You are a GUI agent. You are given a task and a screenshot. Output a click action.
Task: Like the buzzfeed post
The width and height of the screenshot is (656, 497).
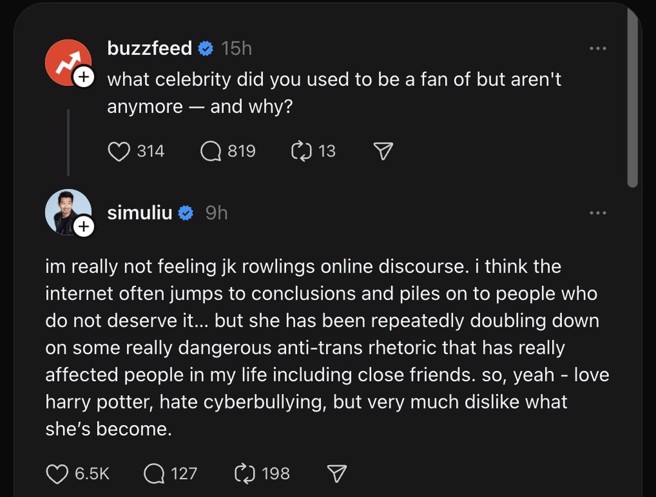(120, 151)
